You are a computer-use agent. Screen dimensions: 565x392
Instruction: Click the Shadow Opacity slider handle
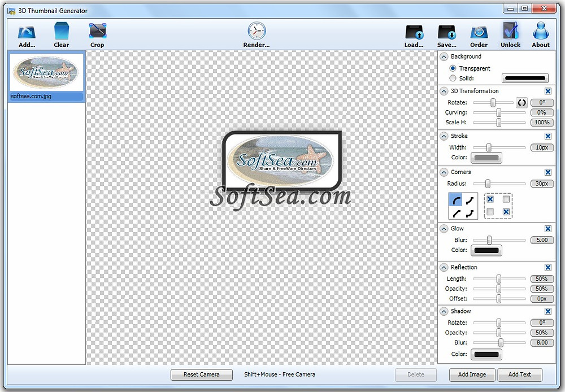[499, 333]
